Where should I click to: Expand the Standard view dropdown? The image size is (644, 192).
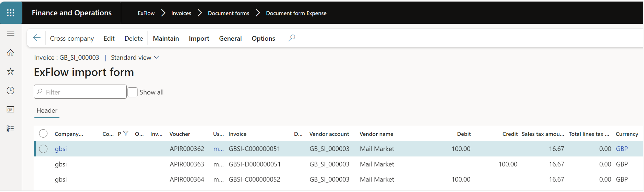(135, 58)
